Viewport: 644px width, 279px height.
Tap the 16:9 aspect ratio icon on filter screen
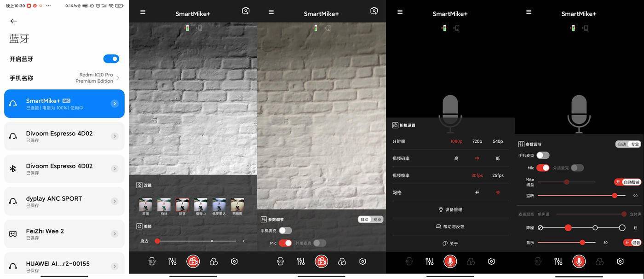click(152, 262)
